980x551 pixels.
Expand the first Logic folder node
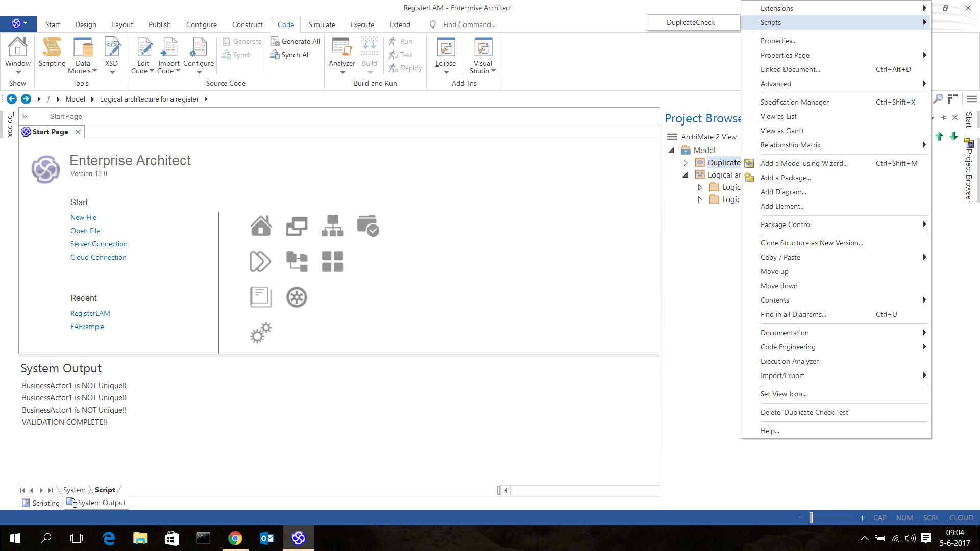700,187
